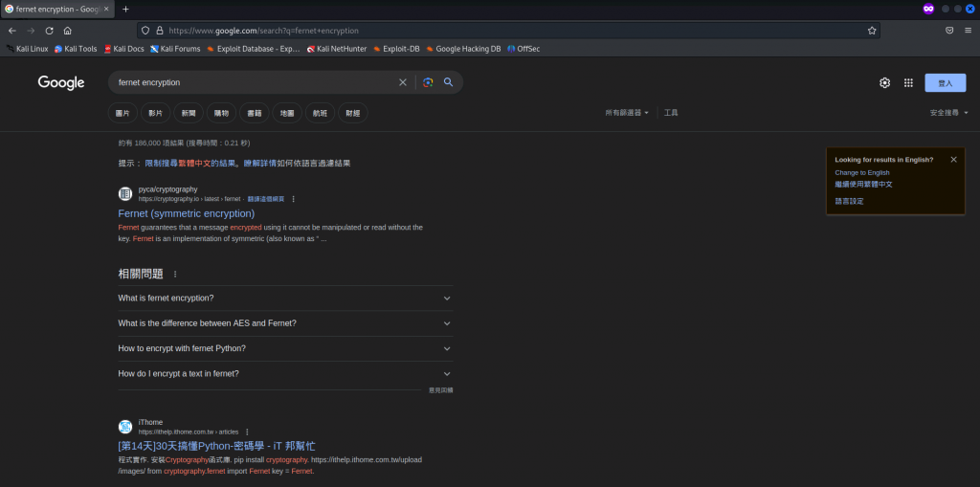Open the Pocket save icon
This screenshot has height=487, width=980.
pyautogui.click(x=949, y=30)
